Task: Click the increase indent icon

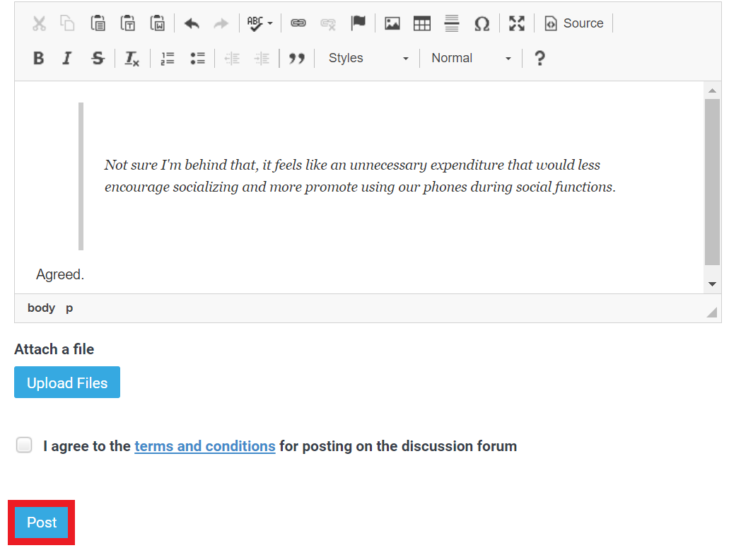Action: pos(262,58)
